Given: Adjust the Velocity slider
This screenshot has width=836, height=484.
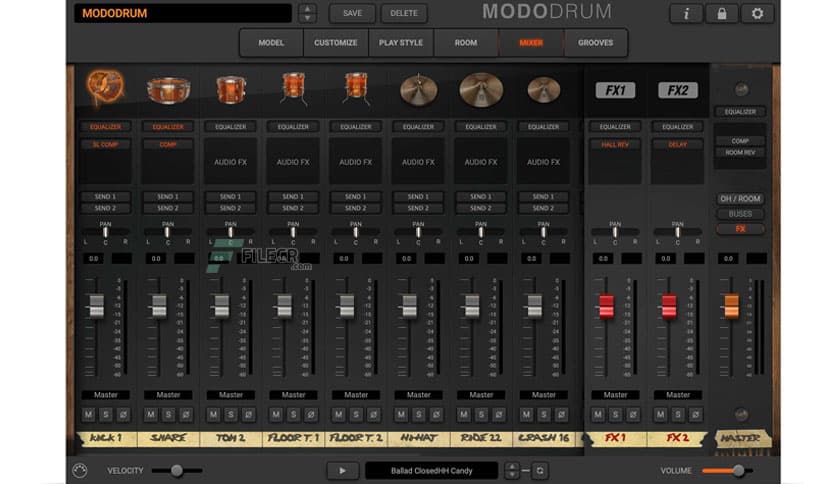Looking at the screenshot, I should pyautogui.click(x=176, y=470).
